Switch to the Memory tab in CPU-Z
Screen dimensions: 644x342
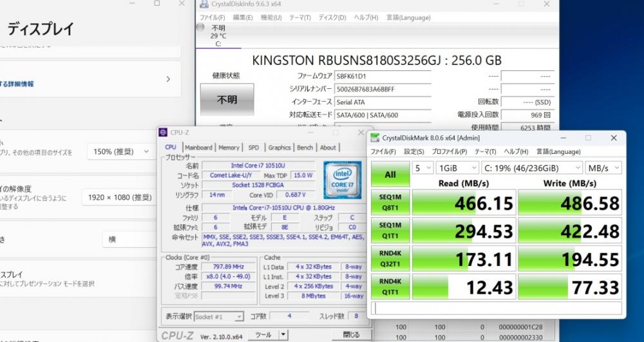point(229,147)
